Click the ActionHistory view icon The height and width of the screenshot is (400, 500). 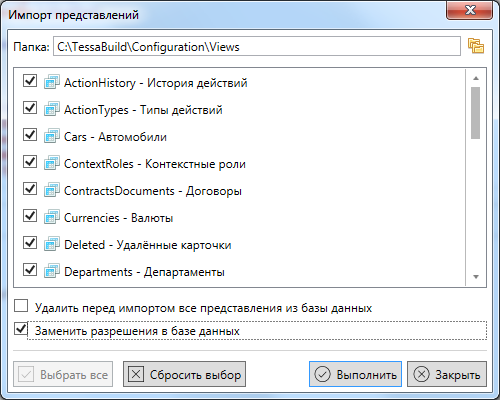coord(52,82)
